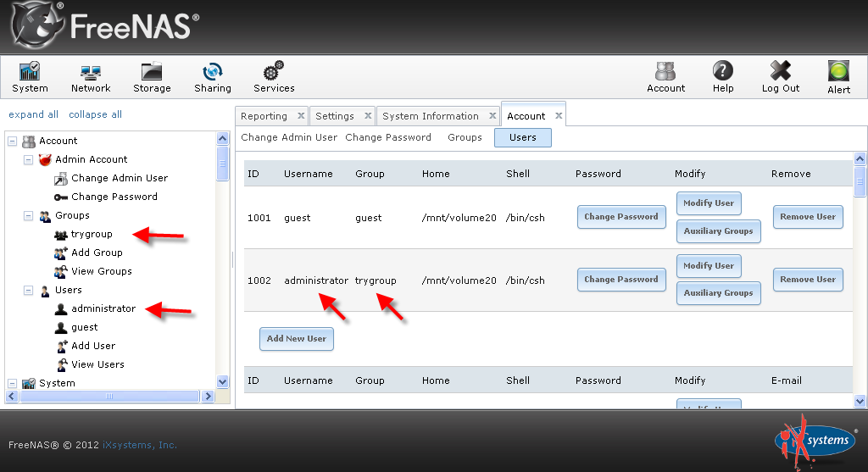This screenshot has width=868, height=472.
Task: Collapse the Groups tree node
Action: click(x=28, y=216)
